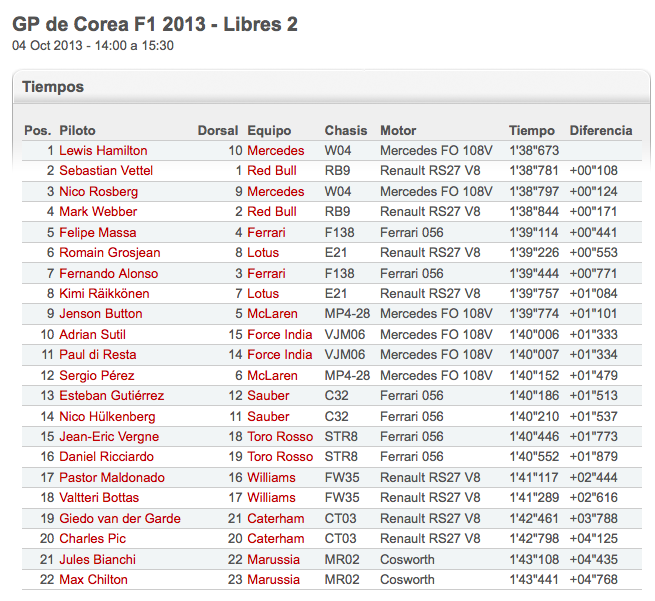Open Nico Rosberg driver link
Viewport: 655px width, 601px height.
[99, 191]
